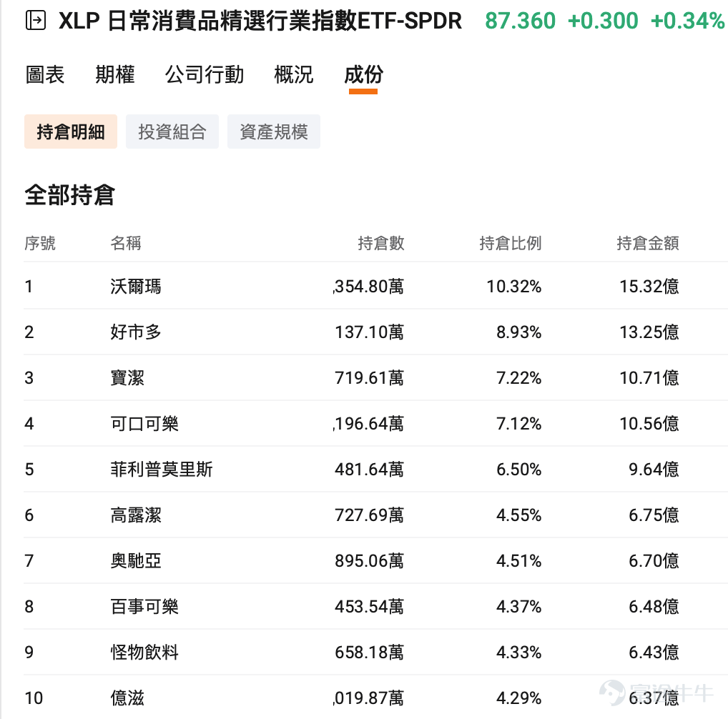Switch to the 期權 tab

pos(114,74)
